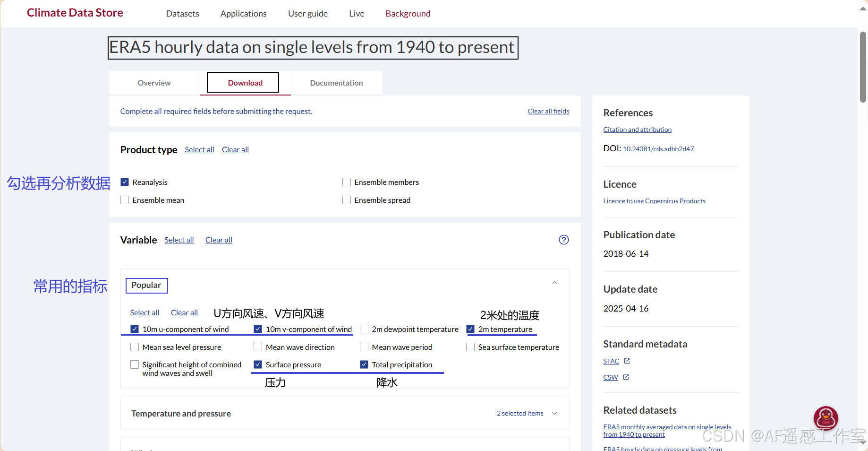Click Select all under Popular
Image resolution: width=868 pixels, height=451 pixels.
click(x=145, y=312)
